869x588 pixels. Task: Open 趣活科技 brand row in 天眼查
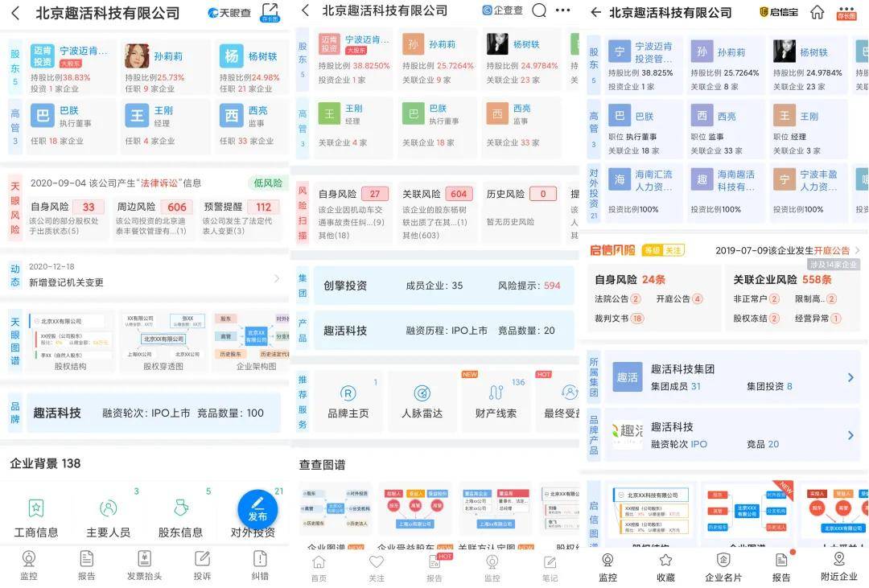[x=154, y=413]
